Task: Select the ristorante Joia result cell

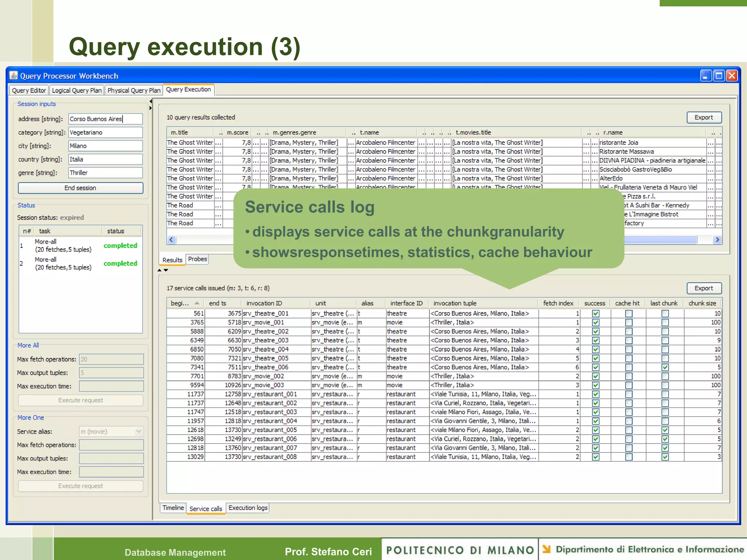Action: [652, 143]
